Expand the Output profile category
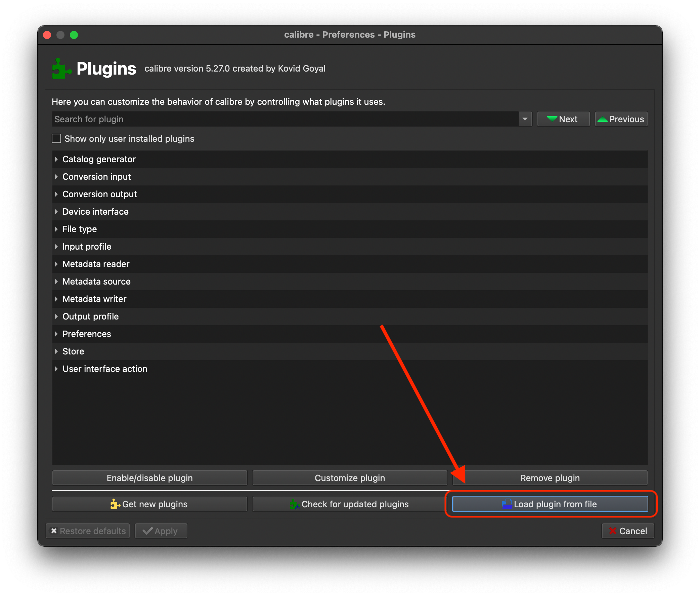 [56, 316]
